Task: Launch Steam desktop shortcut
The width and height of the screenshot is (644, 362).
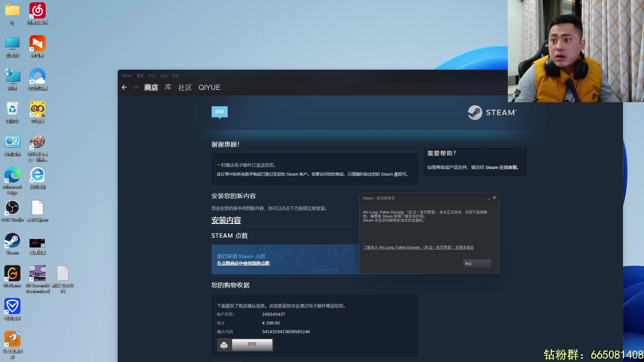Action: click(12, 244)
